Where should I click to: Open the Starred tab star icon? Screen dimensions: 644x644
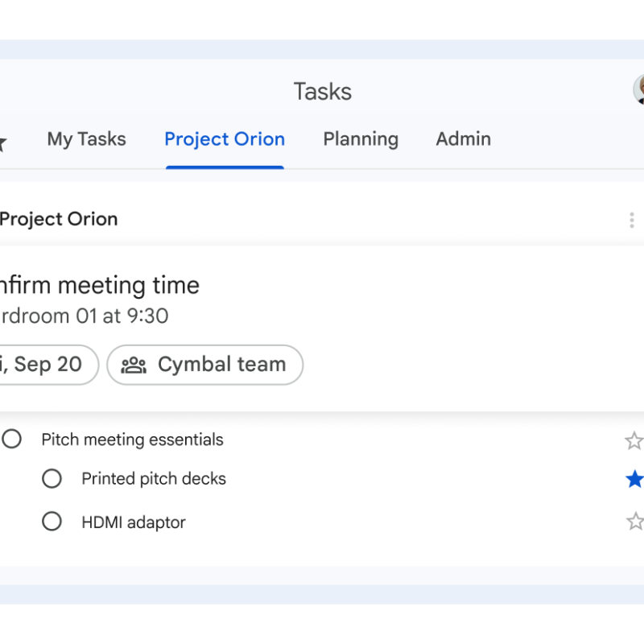[x=2, y=142]
